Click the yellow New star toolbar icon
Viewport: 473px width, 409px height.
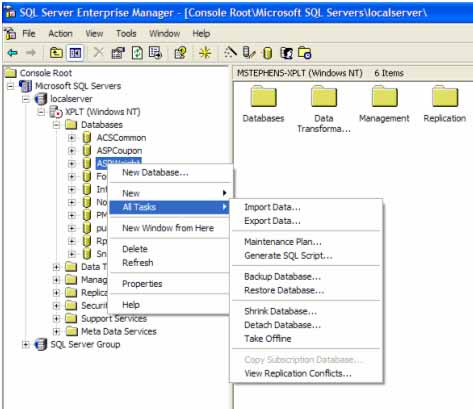(205, 53)
